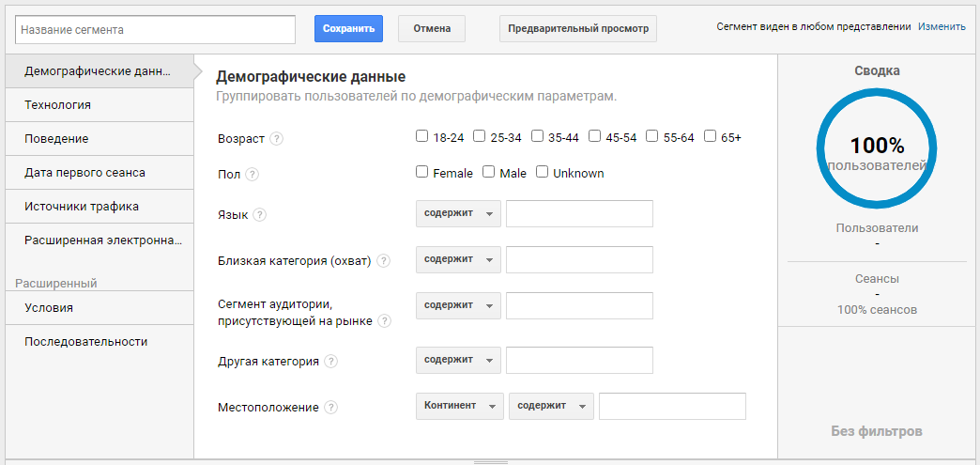Click help icon beside Местоположение
The image size is (980, 465).
coord(330,408)
